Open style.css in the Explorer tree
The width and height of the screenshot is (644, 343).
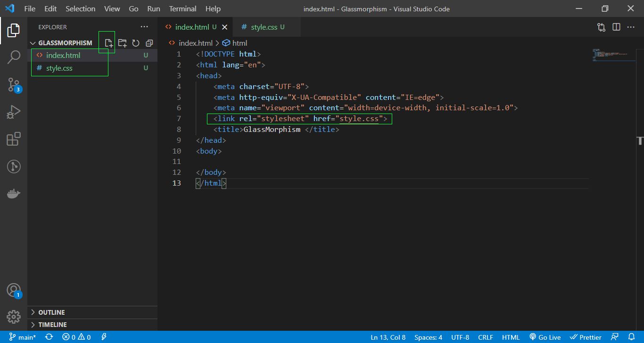92,68
